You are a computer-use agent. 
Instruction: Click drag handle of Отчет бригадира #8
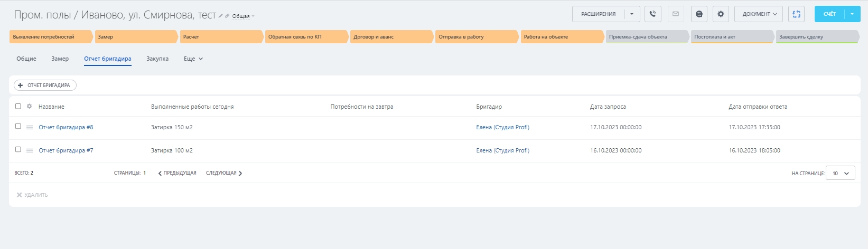30,127
